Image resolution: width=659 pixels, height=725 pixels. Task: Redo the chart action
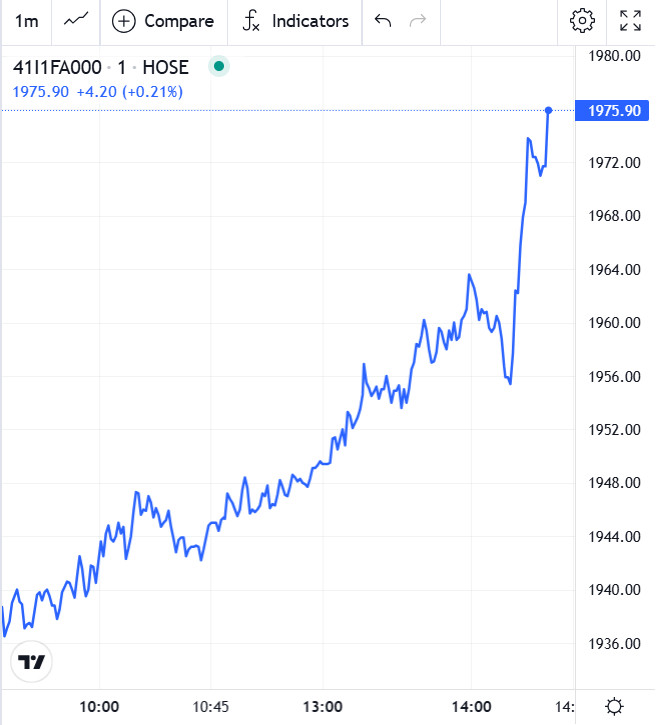[x=419, y=21]
